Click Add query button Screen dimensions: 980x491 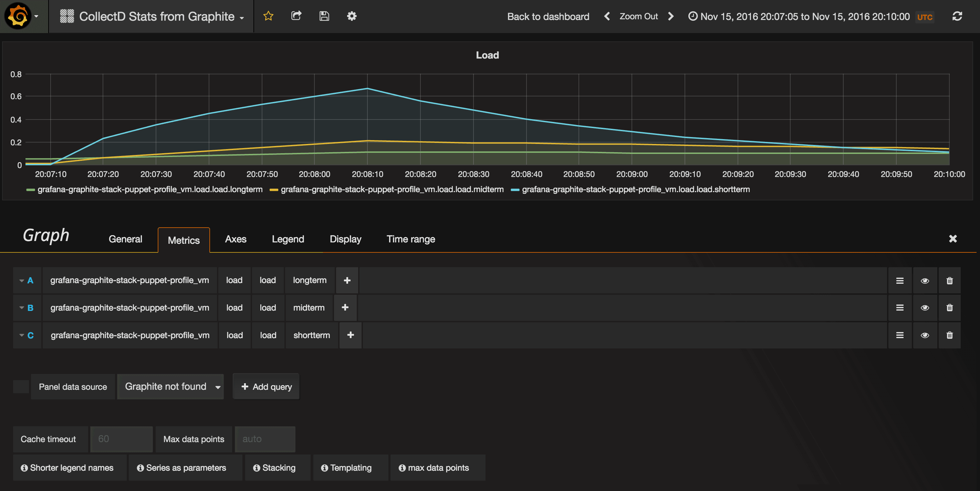pos(266,386)
